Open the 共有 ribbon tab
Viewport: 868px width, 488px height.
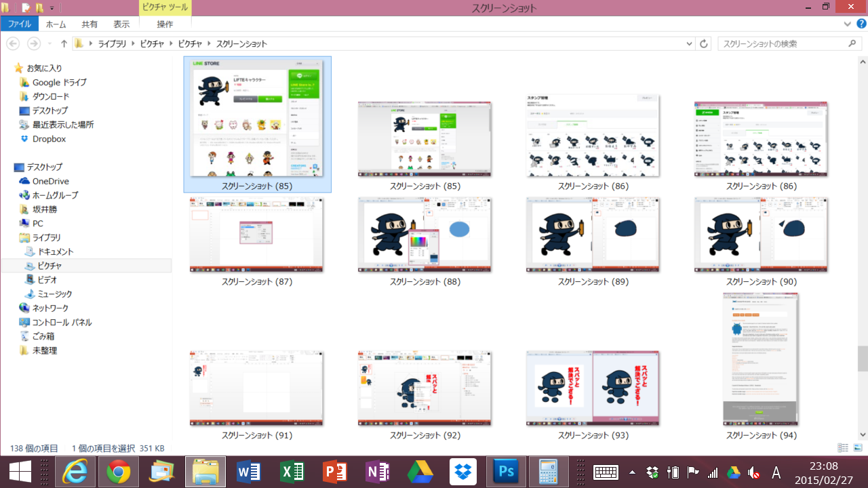90,24
